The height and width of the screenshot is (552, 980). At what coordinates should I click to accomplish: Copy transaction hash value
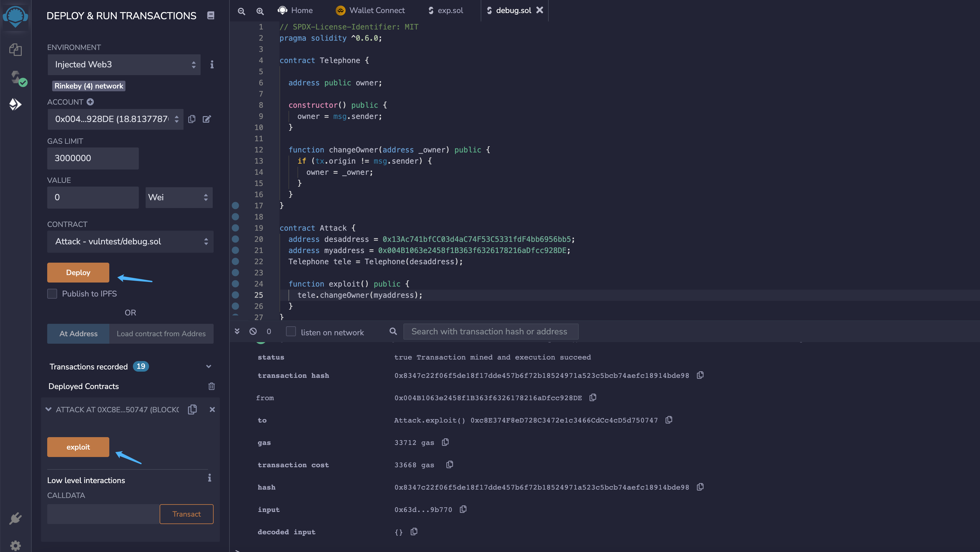[700, 375]
